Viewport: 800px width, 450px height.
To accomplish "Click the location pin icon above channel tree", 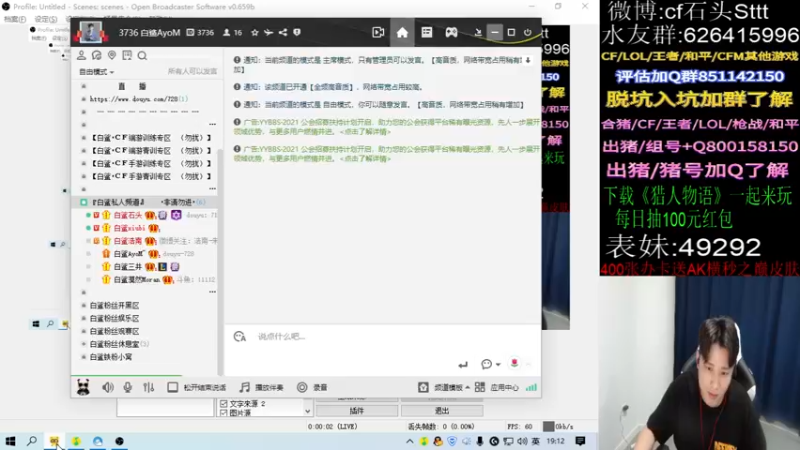I will click(x=112, y=55).
